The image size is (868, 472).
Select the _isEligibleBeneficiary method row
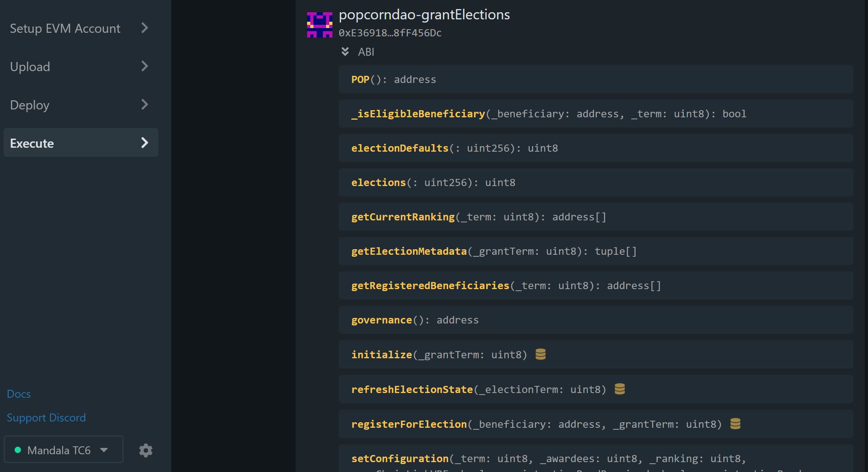coord(596,114)
